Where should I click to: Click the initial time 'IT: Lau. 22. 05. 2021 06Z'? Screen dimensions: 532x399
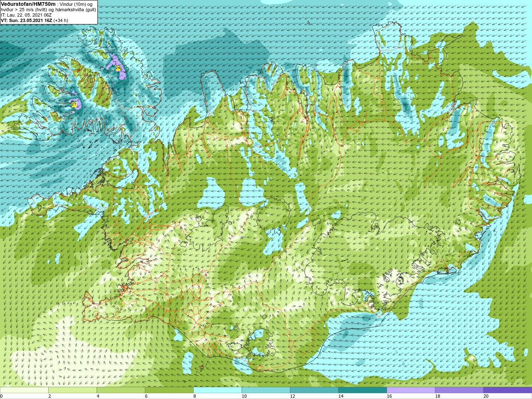[x=26, y=15]
